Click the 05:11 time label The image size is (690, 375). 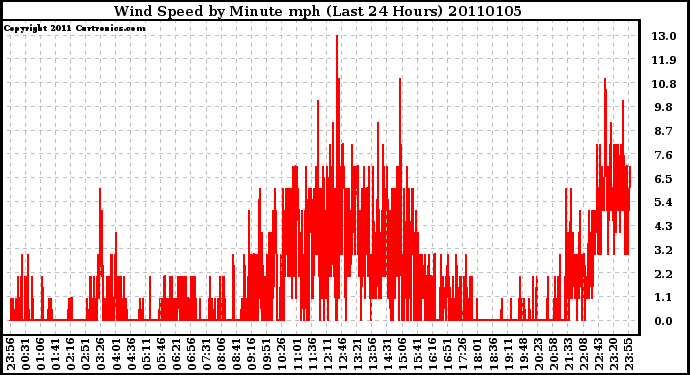[x=146, y=355]
